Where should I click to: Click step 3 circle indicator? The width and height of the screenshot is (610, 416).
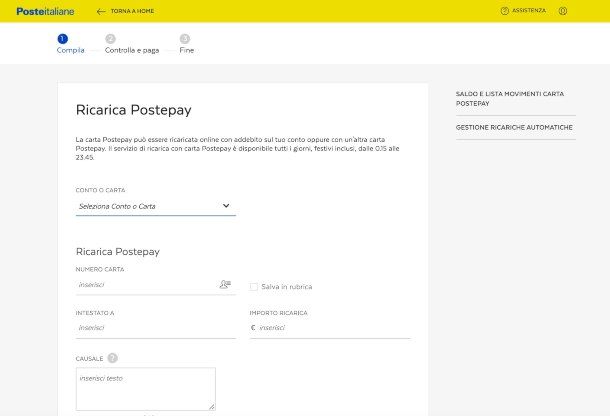(x=184, y=39)
